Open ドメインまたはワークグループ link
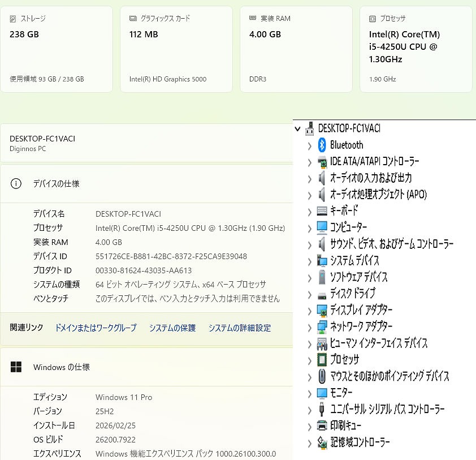Image resolution: width=476 pixels, height=460 pixels. (x=96, y=328)
